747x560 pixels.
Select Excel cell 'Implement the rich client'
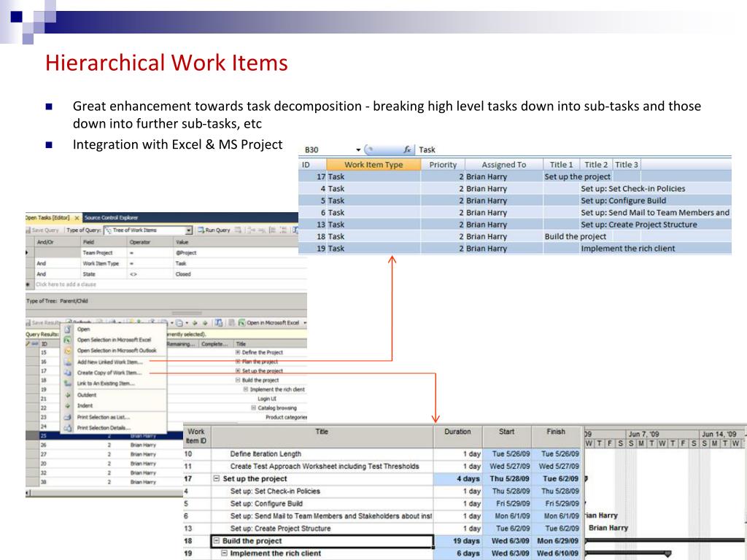point(627,248)
